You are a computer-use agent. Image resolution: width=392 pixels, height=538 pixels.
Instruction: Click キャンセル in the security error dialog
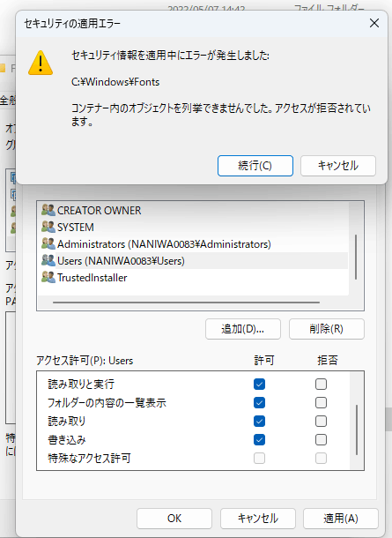(x=338, y=166)
